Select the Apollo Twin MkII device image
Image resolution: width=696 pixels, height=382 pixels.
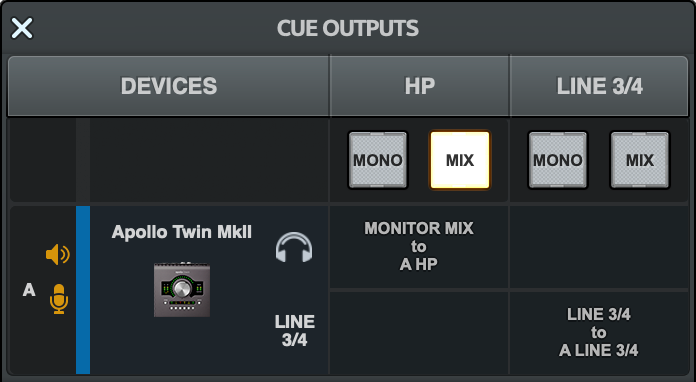click(x=182, y=289)
